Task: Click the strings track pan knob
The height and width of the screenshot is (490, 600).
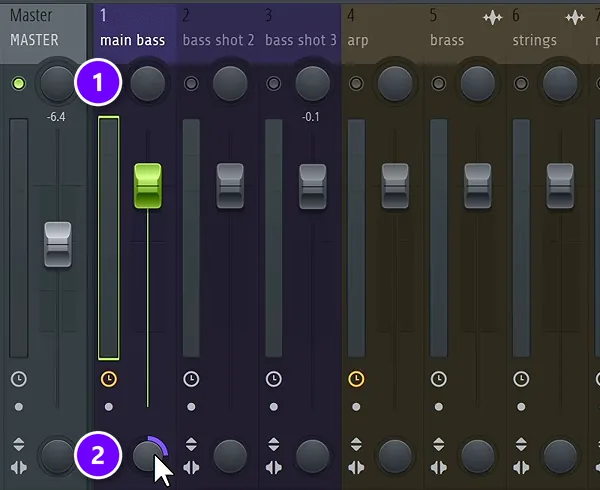Action: pos(560,83)
